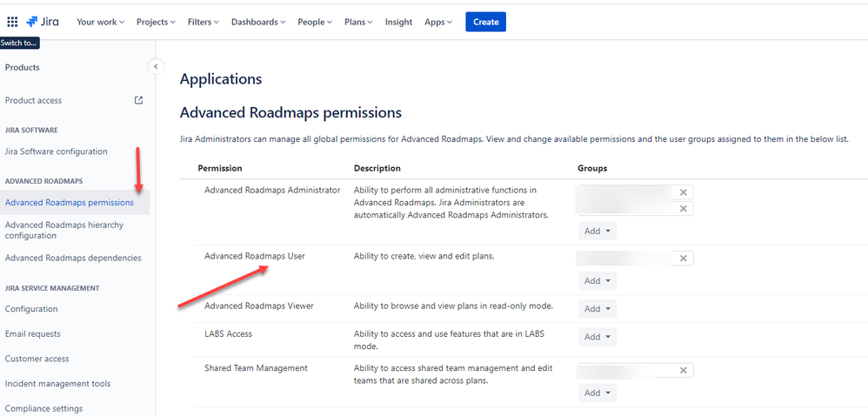Open Email requests settings
Viewport: 868px width, 417px height.
[33, 334]
